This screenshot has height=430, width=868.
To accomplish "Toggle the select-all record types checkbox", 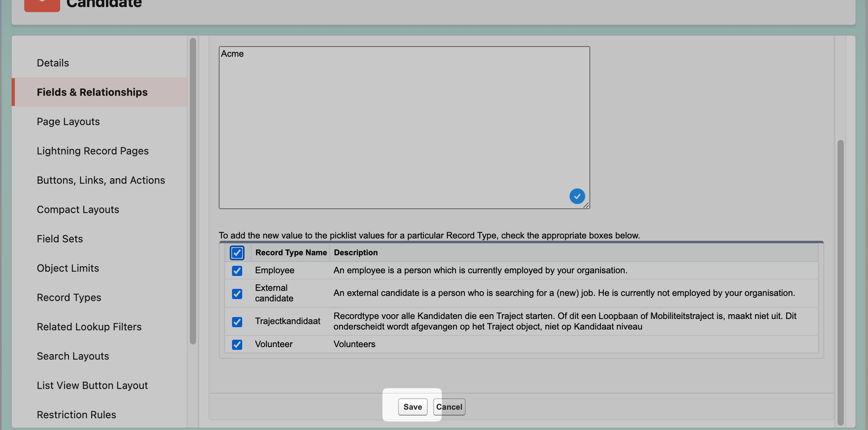I will point(237,253).
